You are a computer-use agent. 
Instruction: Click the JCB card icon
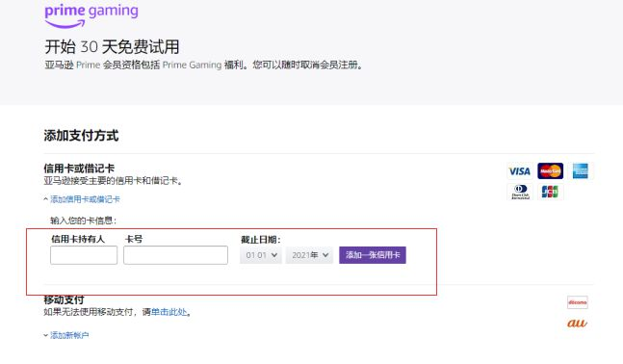(550, 192)
